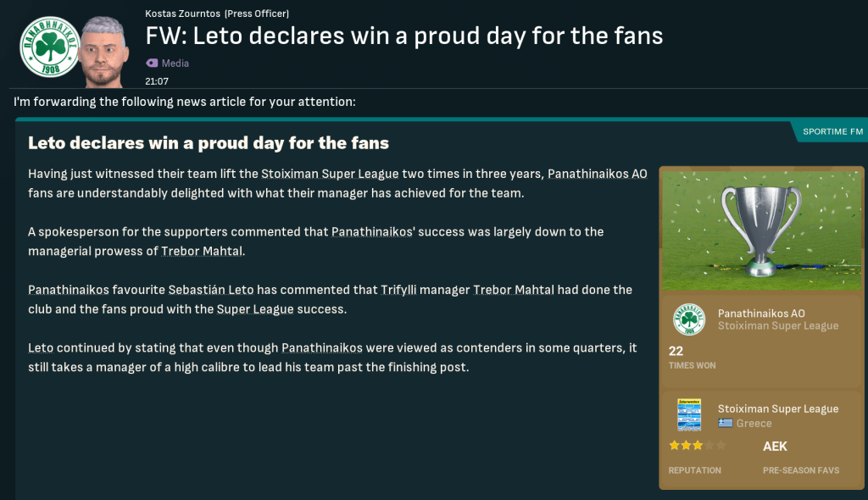Click Super League link in third paragraph
This screenshot has width=868, height=500.
coord(254,309)
